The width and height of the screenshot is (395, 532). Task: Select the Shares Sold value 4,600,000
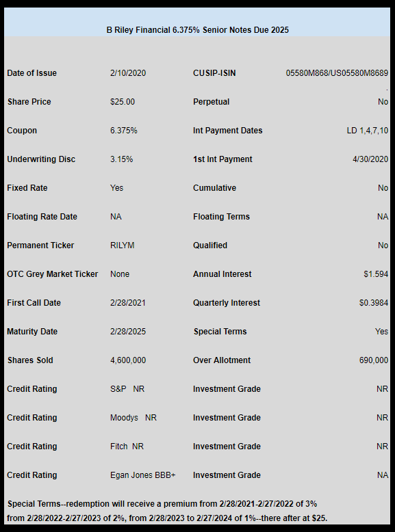coord(128,360)
